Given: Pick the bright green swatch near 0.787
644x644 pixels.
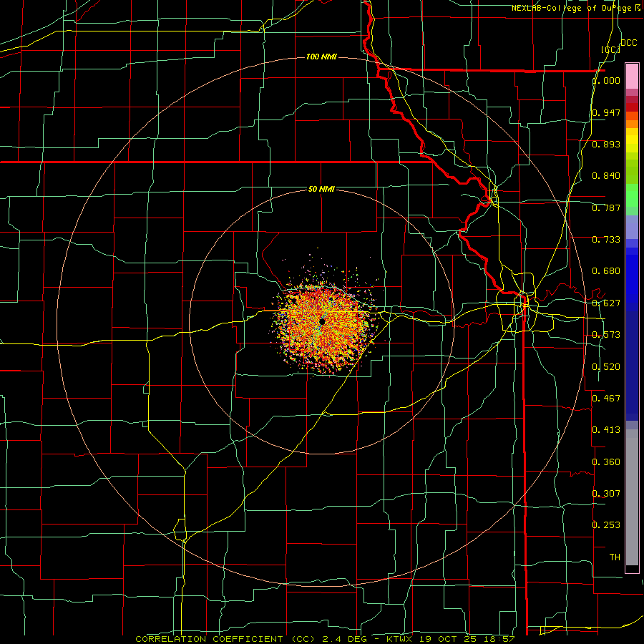Looking at the screenshot, I should pos(632,195).
